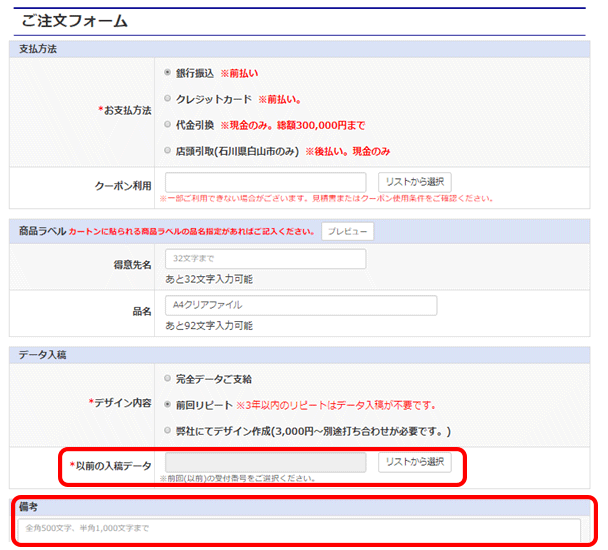Open previous data list via リストから選択

(x=414, y=462)
